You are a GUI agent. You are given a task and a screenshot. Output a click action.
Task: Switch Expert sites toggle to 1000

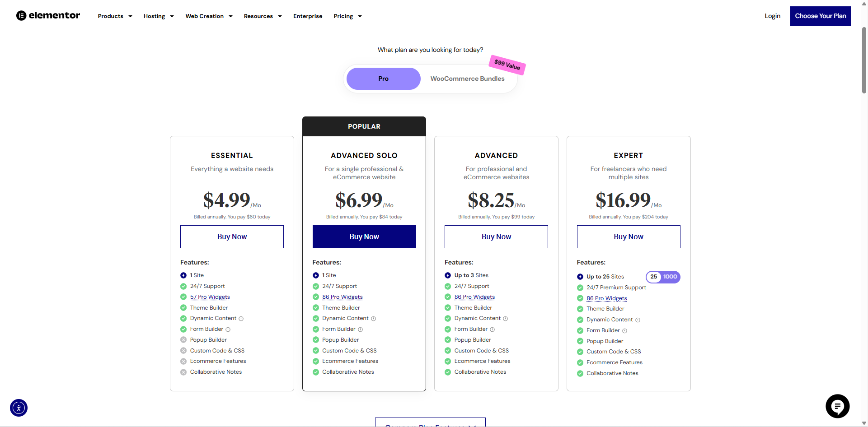[670, 277]
